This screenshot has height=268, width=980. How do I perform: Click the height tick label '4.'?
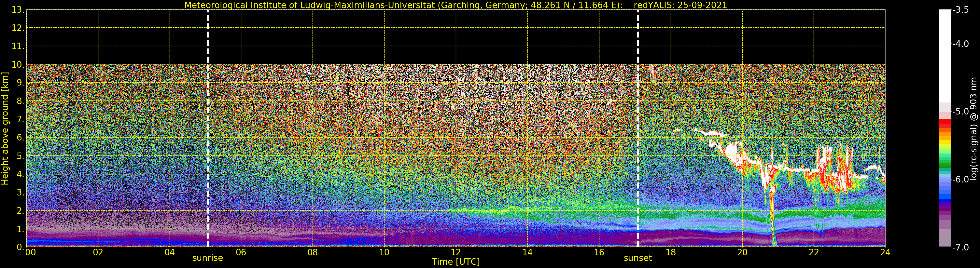click(x=21, y=174)
